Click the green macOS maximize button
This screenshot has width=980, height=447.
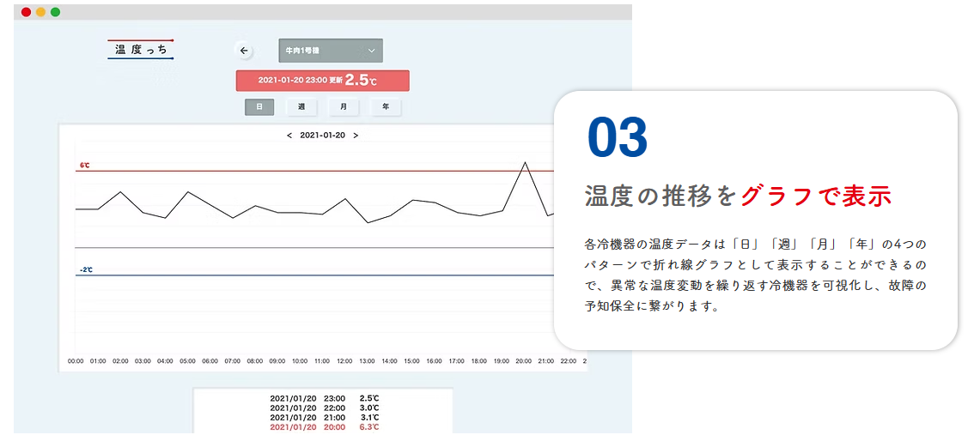click(56, 13)
